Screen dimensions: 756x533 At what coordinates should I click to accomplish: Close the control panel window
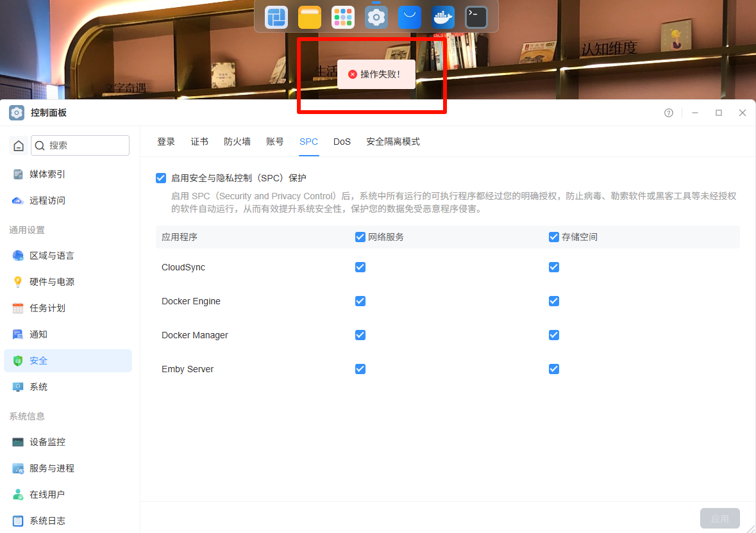click(x=743, y=113)
